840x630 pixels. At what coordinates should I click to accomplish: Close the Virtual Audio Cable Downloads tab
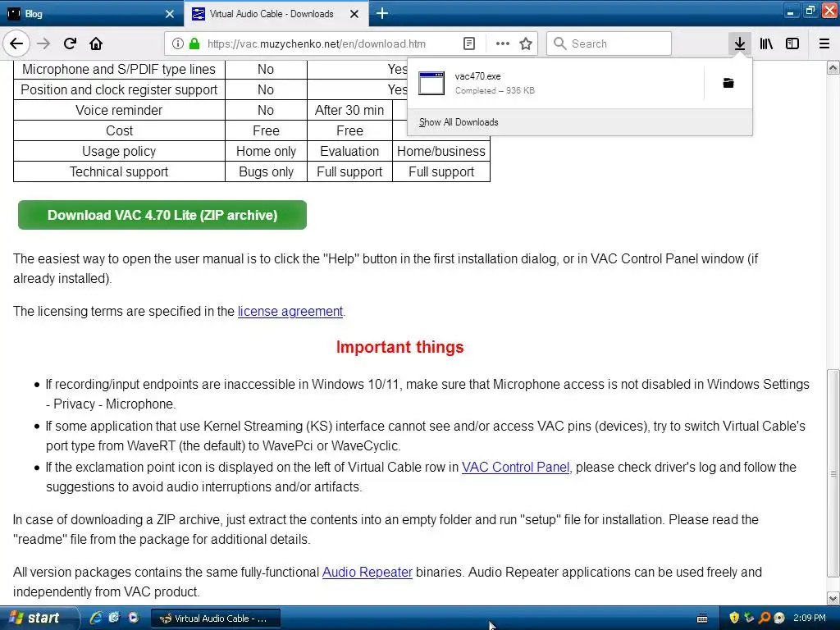coord(354,14)
